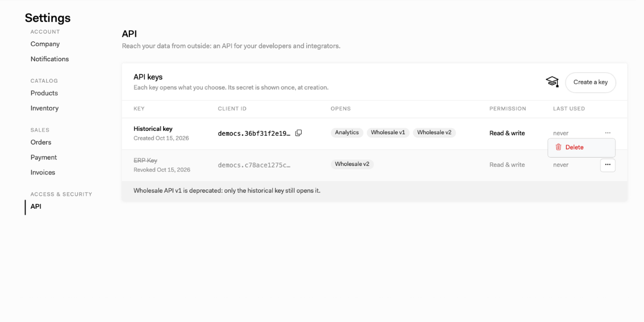Image resolution: width=644 pixels, height=322 pixels.
Task: Create a new API key
Action: [x=590, y=82]
